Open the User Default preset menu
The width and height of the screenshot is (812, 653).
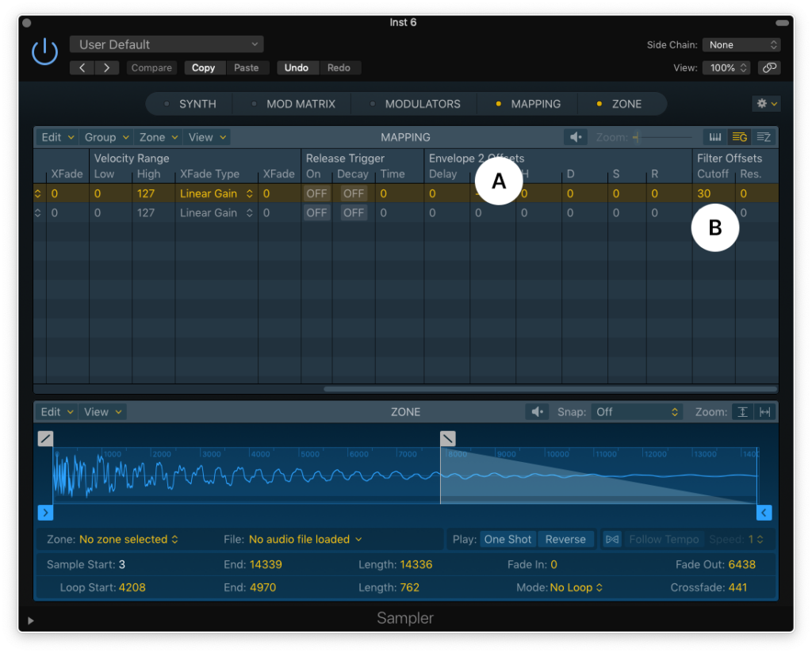[167, 44]
